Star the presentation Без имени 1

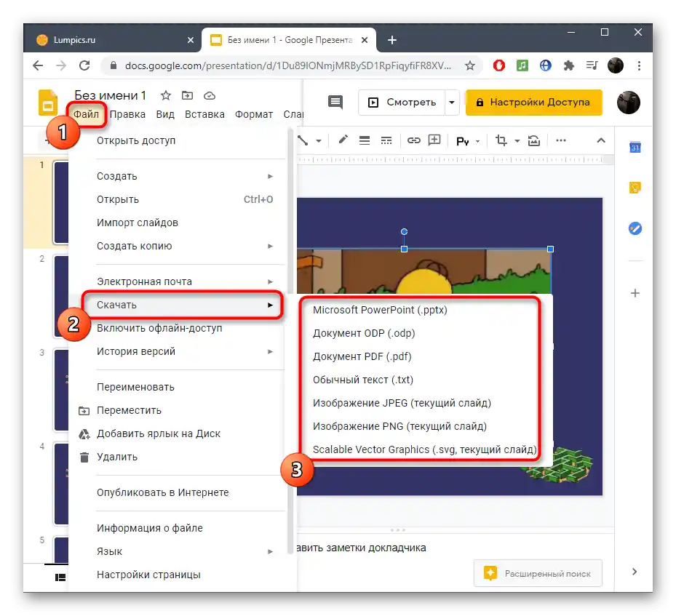pos(166,95)
